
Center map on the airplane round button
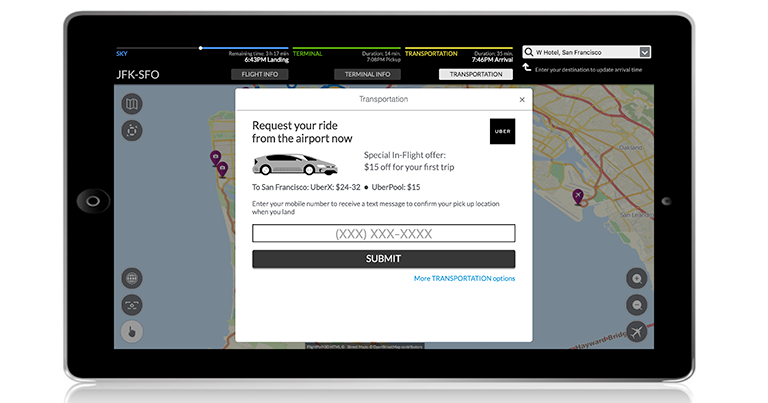point(637,332)
